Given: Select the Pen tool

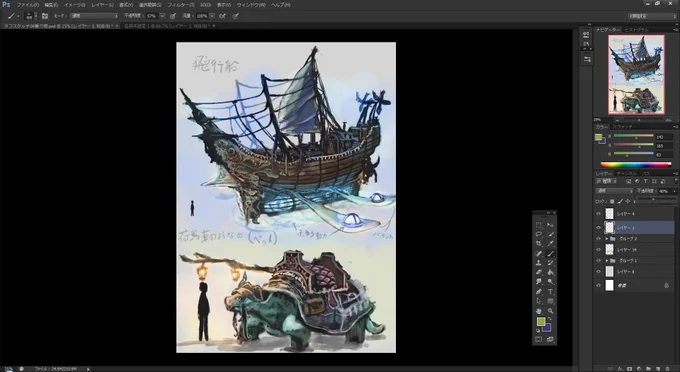Looking at the screenshot, I should point(539,291).
